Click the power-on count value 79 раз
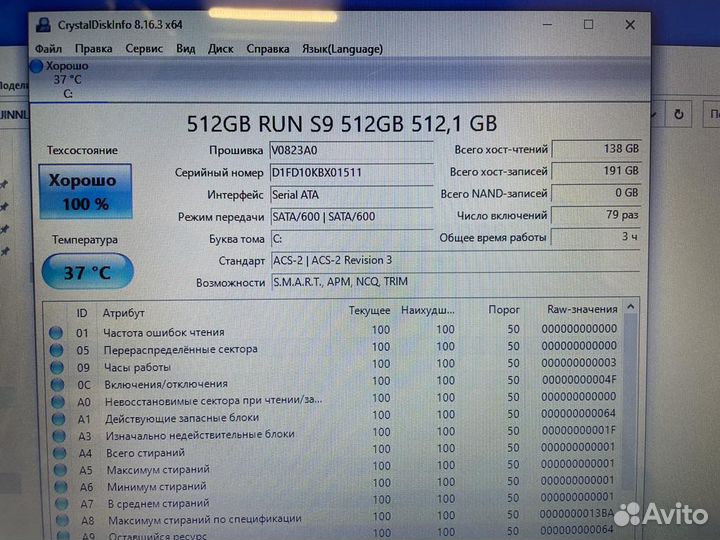 596,215
